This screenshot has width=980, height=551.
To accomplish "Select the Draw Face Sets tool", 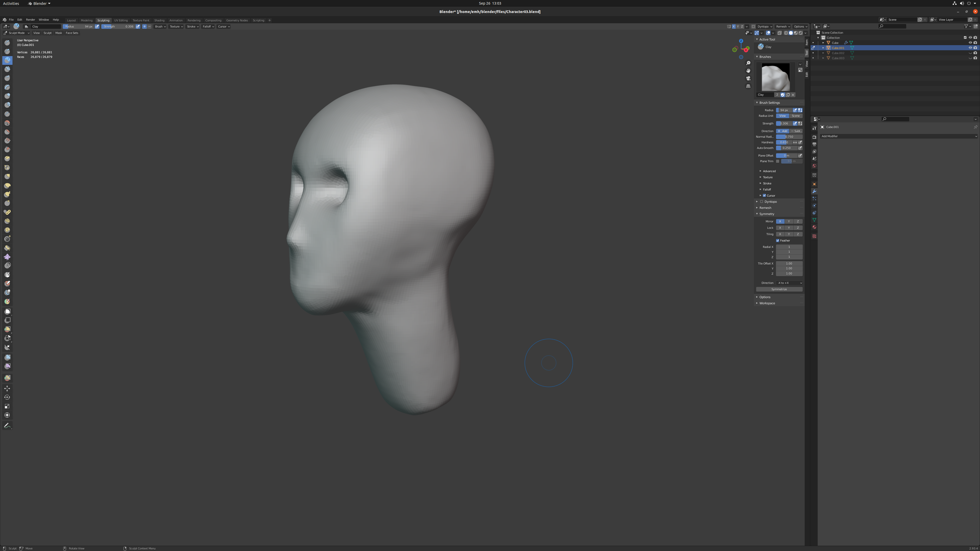I will point(7,302).
